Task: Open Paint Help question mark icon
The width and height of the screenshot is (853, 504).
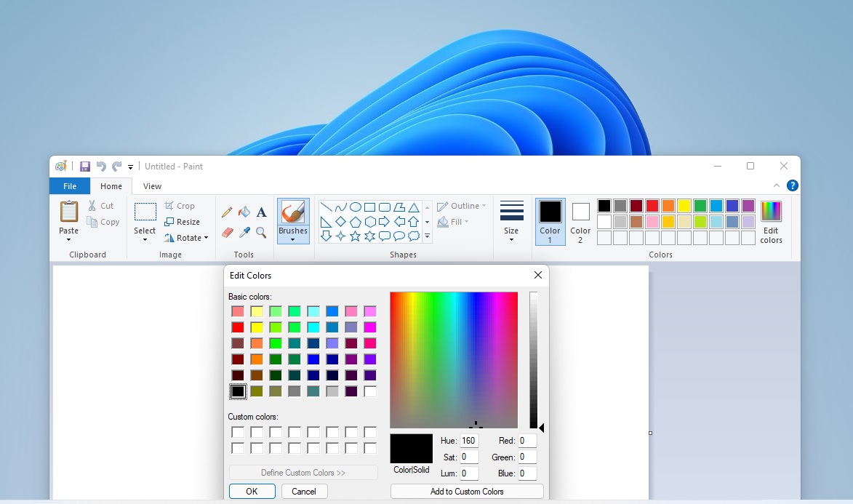Action: pos(793,186)
